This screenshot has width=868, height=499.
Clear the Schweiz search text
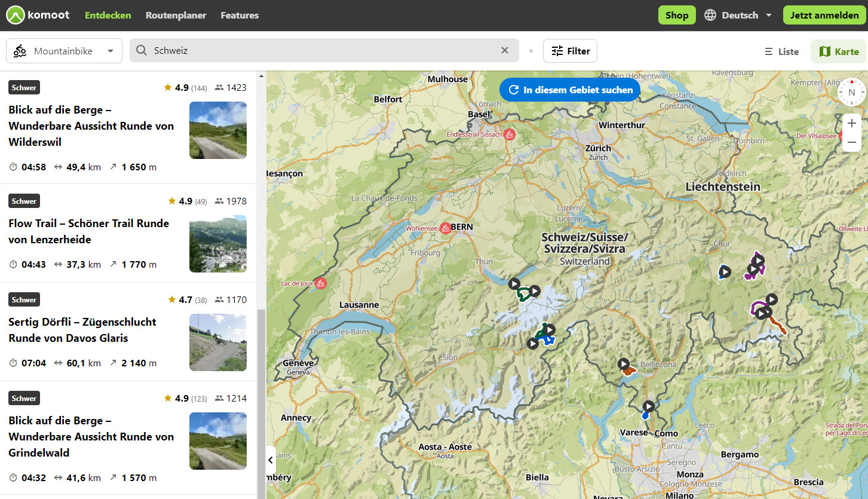tap(505, 51)
